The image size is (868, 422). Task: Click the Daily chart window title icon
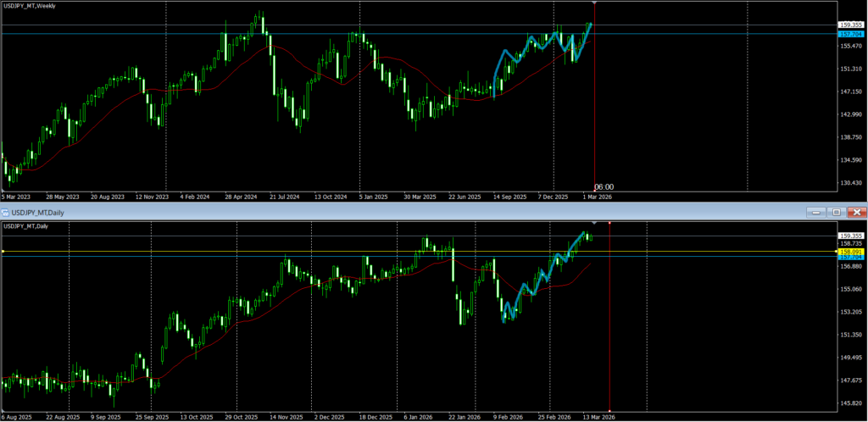pyautogui.click(x=5, y=212)
